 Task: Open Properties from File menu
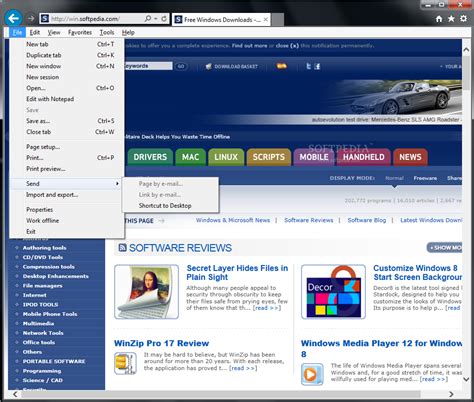(x=67, y=209)
